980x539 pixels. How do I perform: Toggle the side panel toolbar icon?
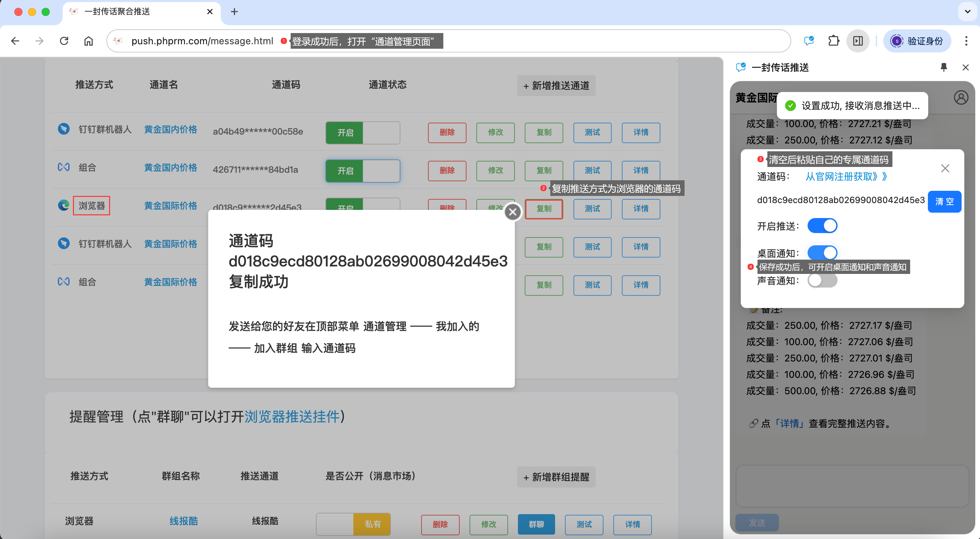coord(857,41)
